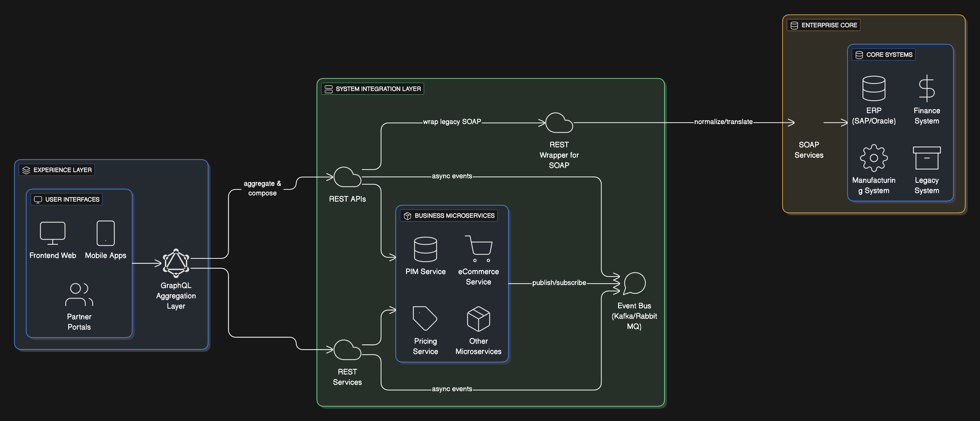Select the SYSTEM INTEGRATION LAYER title
Screen dimensions: 980x421
click(x=378, y=89)
